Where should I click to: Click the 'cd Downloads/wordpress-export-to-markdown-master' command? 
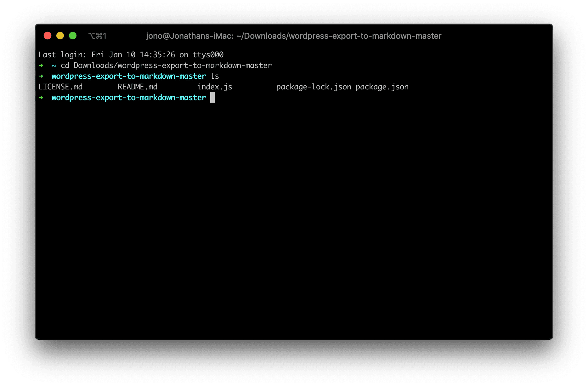(166, 65)
